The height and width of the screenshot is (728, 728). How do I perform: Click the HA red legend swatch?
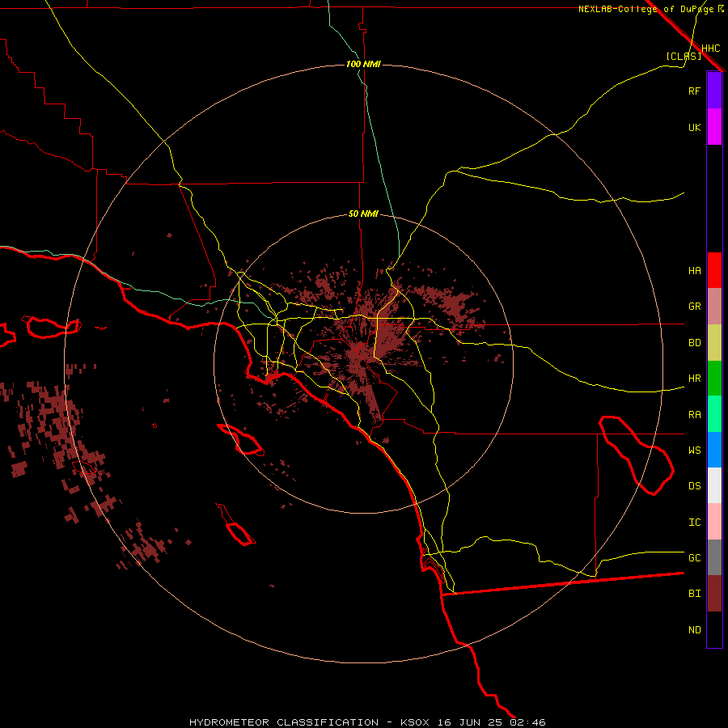(x=714, y=270)
